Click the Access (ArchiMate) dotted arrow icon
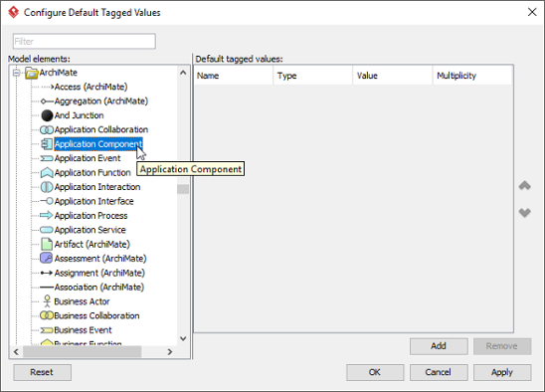The image size is (545, 392). point(47,87)
